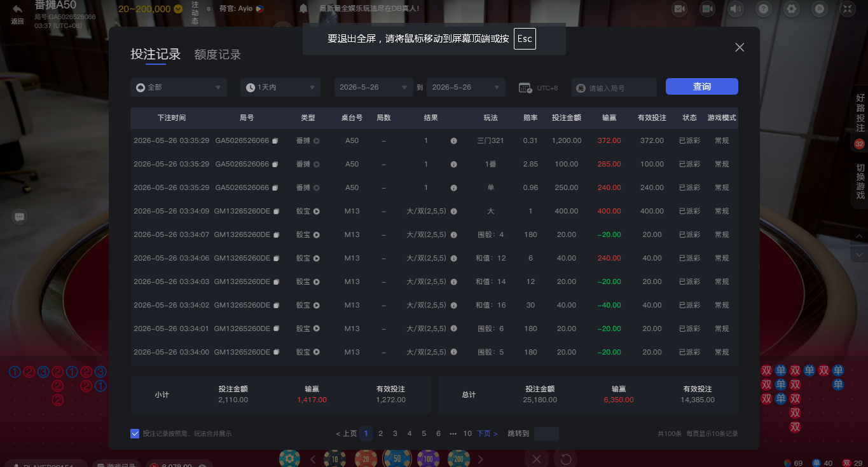Click the round number search field
Image resolution: width=868 pixels, height=467 pixels.
pos(614,87)
